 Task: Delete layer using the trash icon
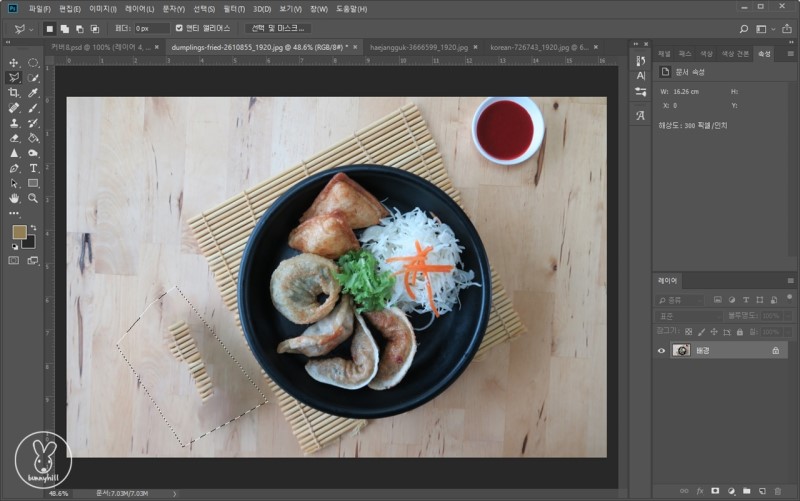click(x=778, y=491)
